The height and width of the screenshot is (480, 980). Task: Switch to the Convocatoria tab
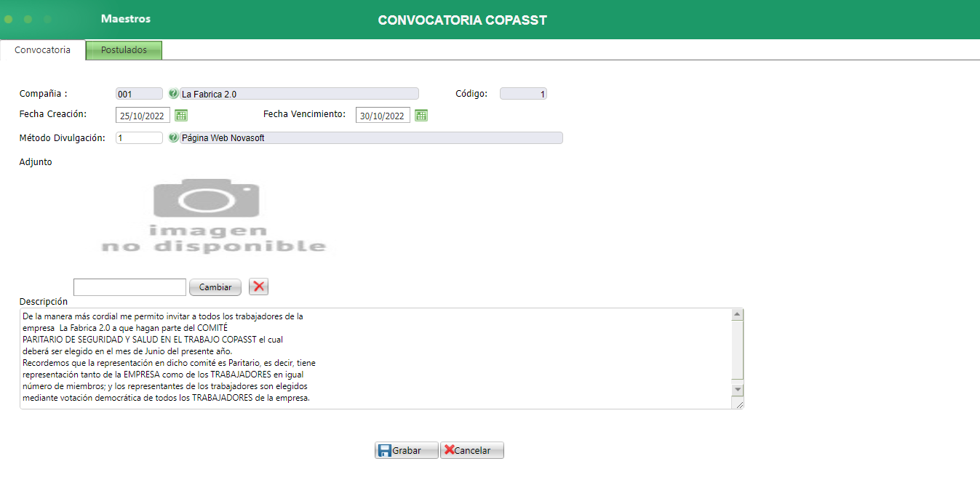(42, 50)
